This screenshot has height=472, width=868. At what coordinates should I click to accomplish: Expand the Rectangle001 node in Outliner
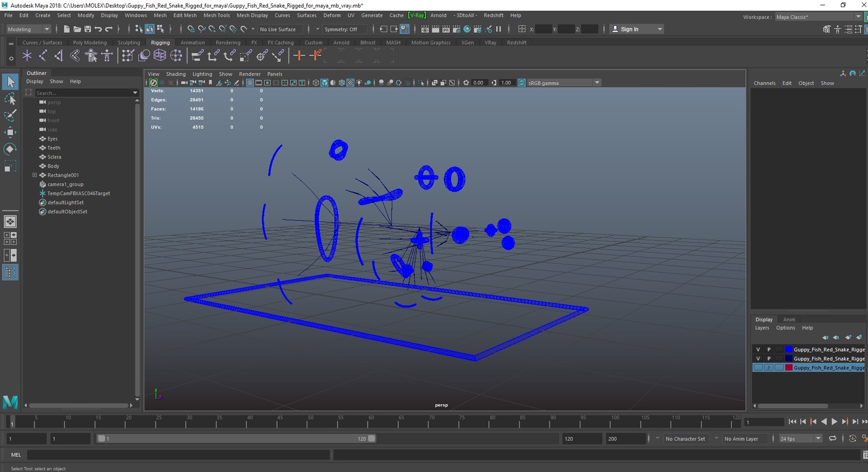[34, 175]
